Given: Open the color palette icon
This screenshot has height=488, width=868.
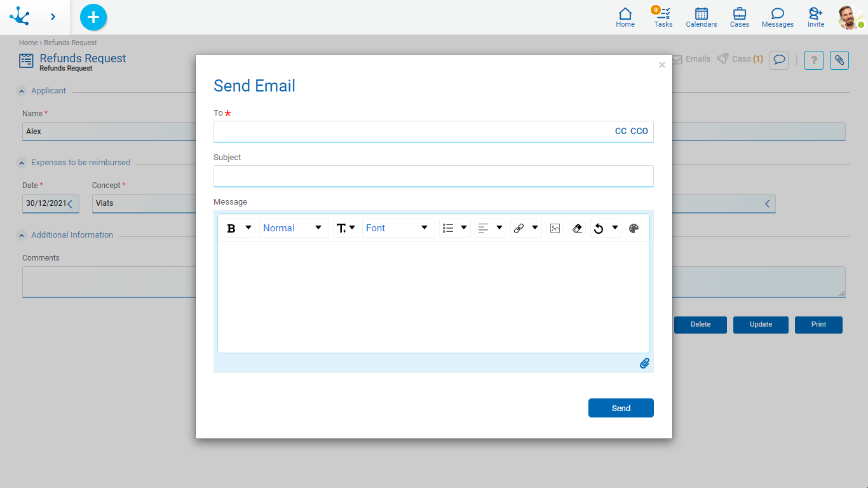Looking at the screenshot, I should 634,228.
